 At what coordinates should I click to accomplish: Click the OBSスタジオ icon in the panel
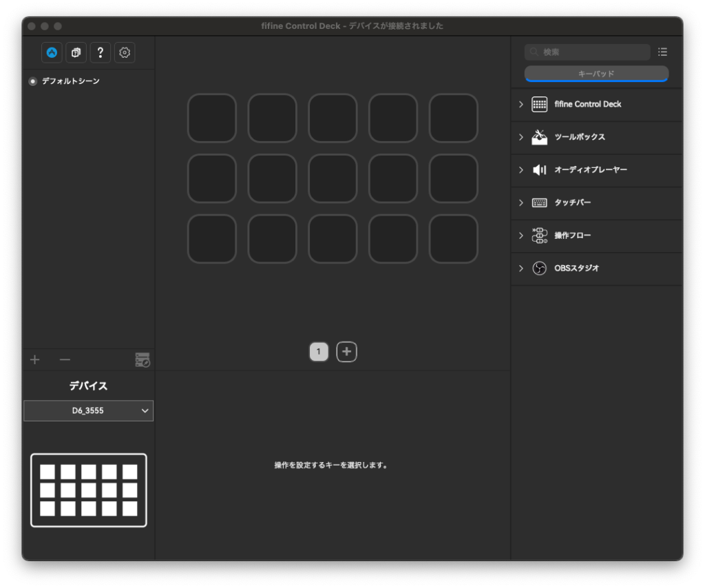tap(539, 269)
